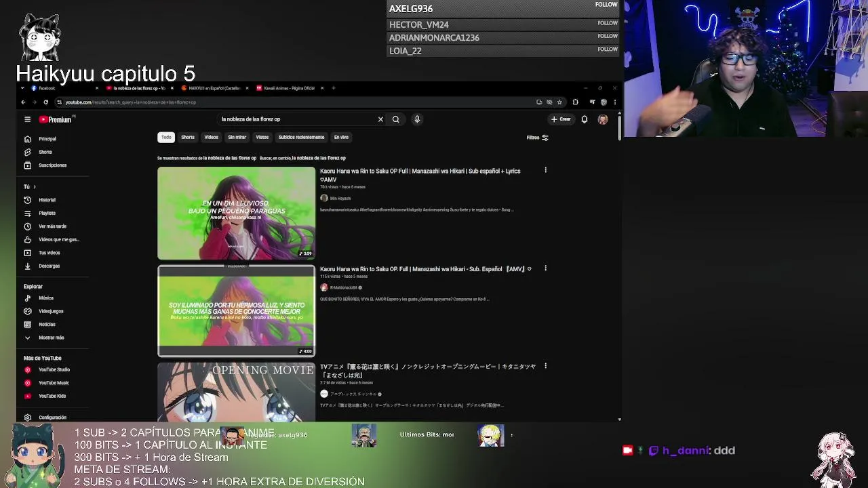This screenshot has height=488, width=868.
Task: Bookmark this page with star icon
Action: pos(559,102)
